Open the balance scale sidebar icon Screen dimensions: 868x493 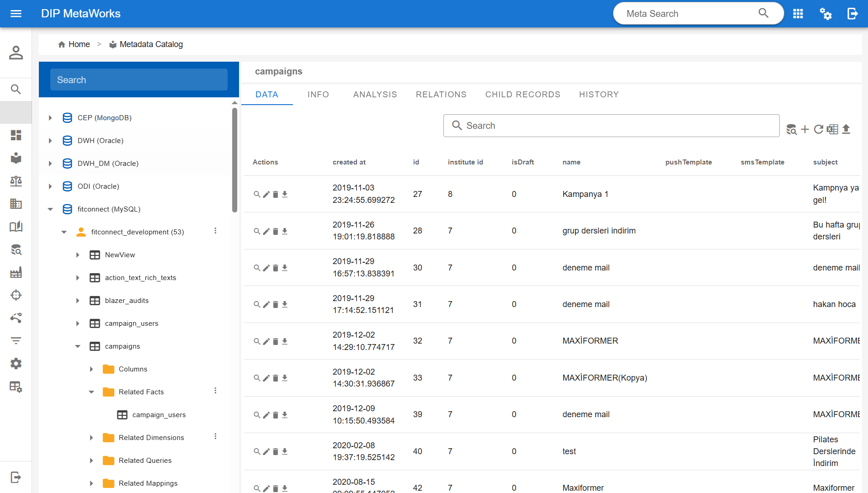pos(16,181)
